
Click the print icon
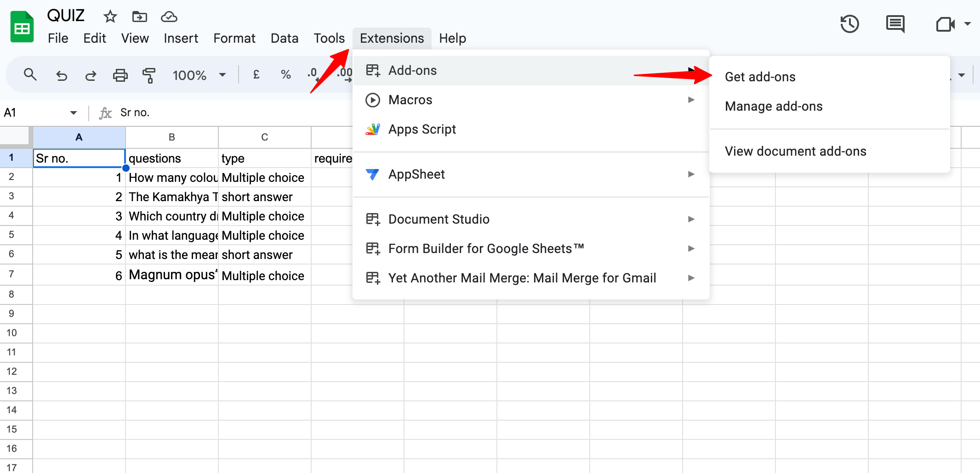120,75
